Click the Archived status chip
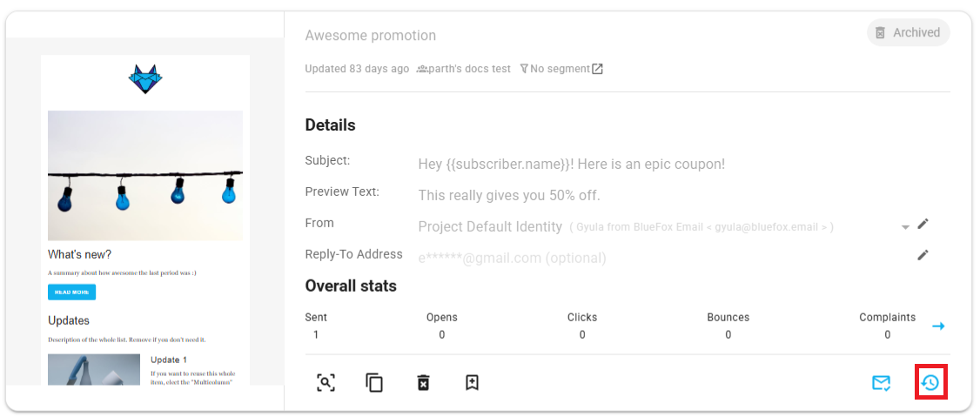 tap(908, 33)
